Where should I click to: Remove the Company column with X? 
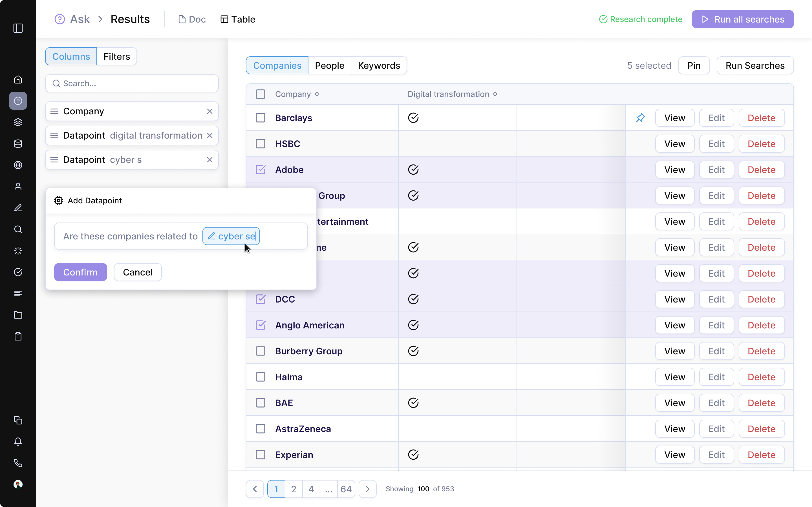tap(210, 111)
